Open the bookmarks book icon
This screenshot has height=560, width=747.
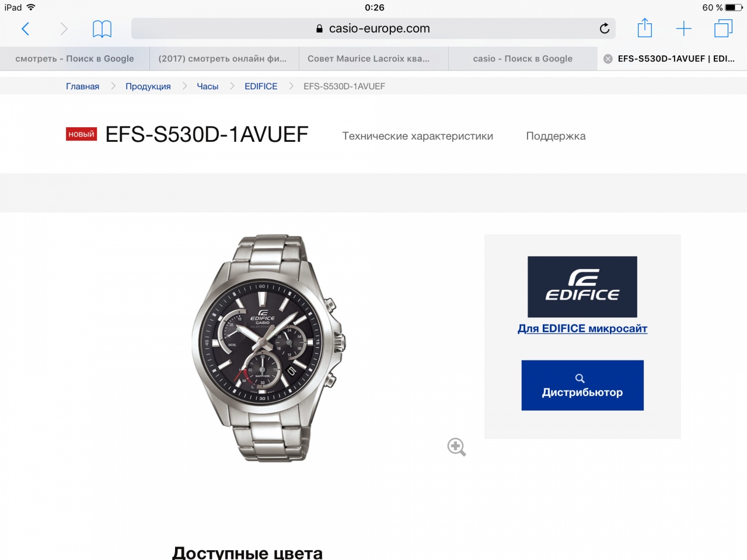[x=102, y=29]
